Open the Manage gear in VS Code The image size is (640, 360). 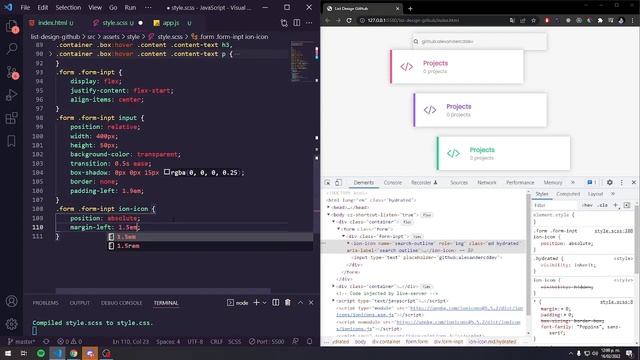pyautogui.click(x=11, y=324)
